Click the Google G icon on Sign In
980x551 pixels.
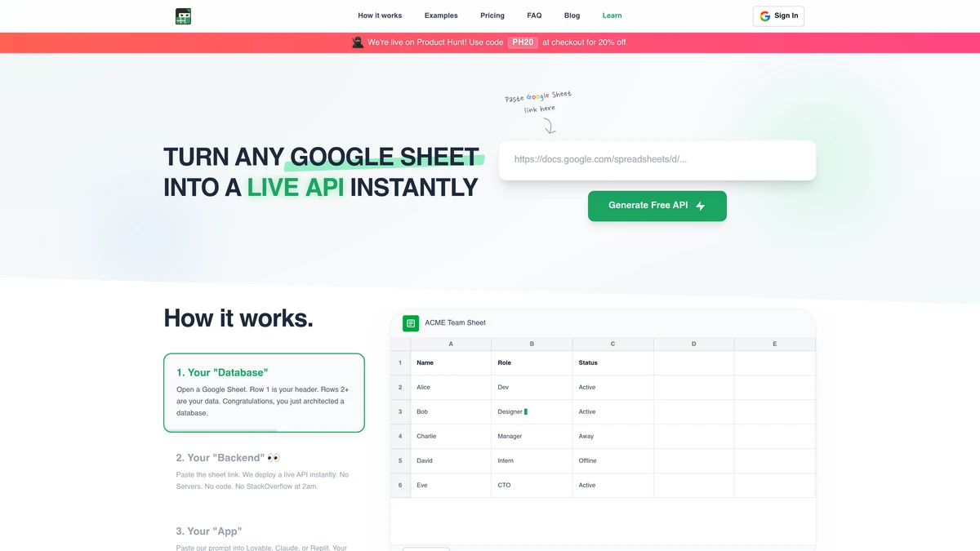[764, 16]
